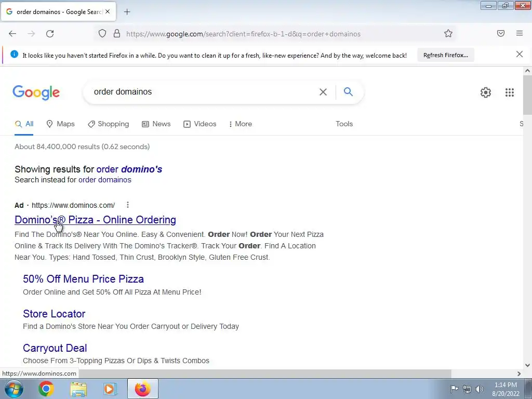This screenshot has height=399, width=532.
Task: Switch to the Maps tab
Action: 60,124
